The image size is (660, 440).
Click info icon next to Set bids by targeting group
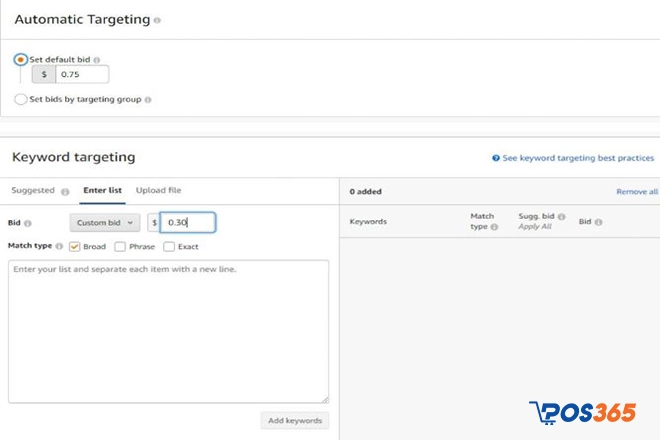click(149, 100)
